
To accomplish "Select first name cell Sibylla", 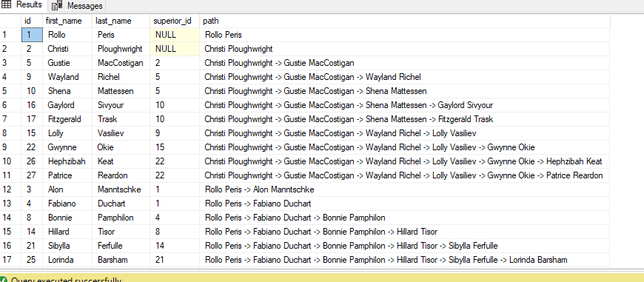I will point(67,246).
